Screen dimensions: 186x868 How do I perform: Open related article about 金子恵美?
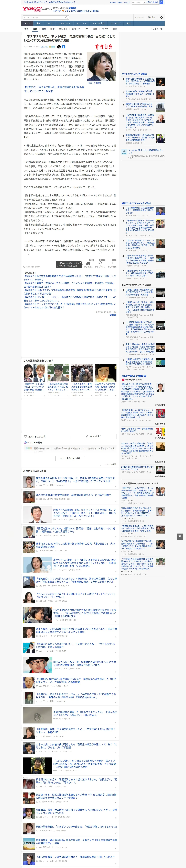coord(70,278)
